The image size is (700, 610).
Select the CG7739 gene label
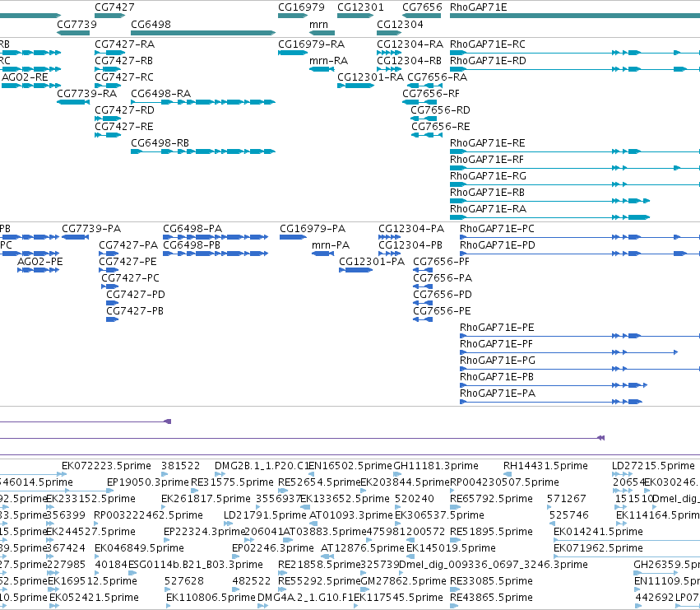coord(76,24)
